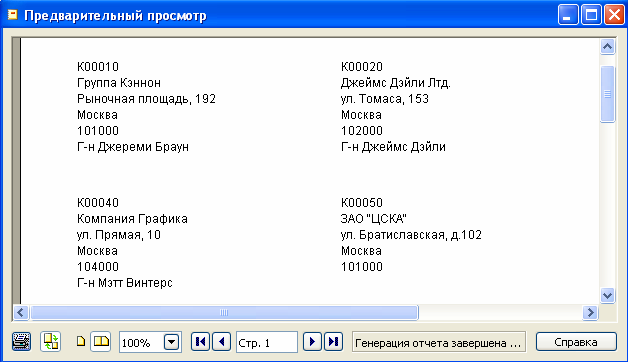Click address 'Рыночная площадь, 192'

(x=146, y=99)
